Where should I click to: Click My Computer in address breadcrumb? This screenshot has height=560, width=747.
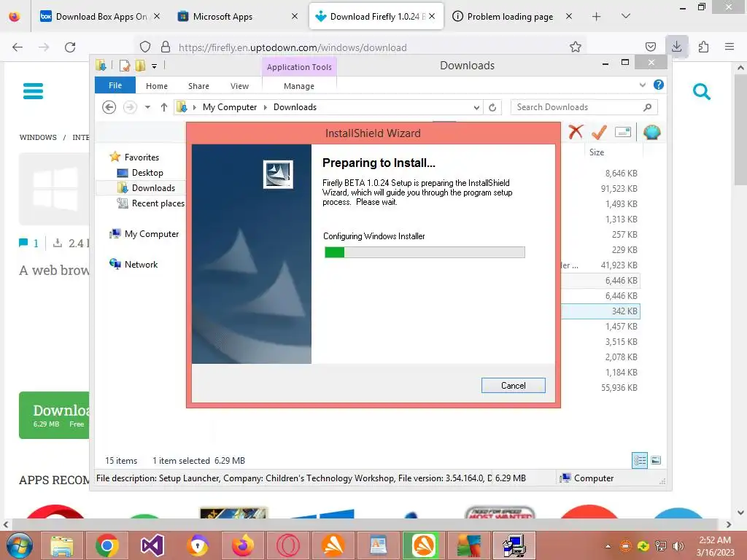click(230, 107)
